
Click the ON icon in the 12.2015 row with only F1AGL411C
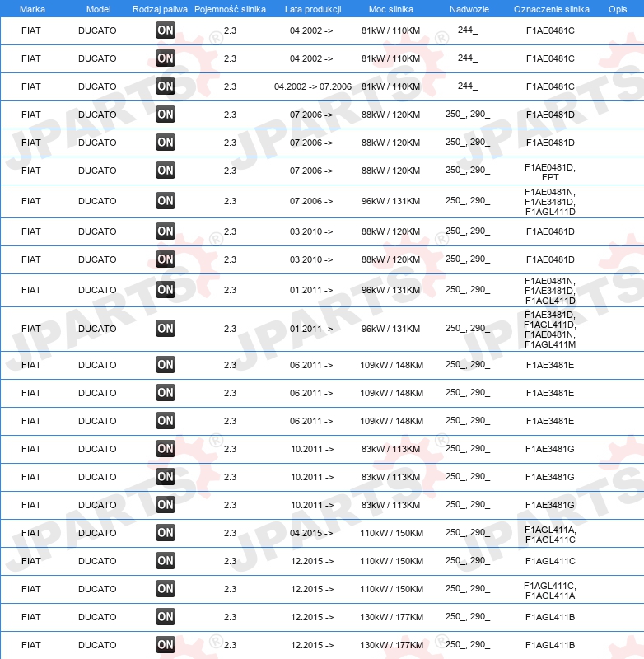coord(165,561)
